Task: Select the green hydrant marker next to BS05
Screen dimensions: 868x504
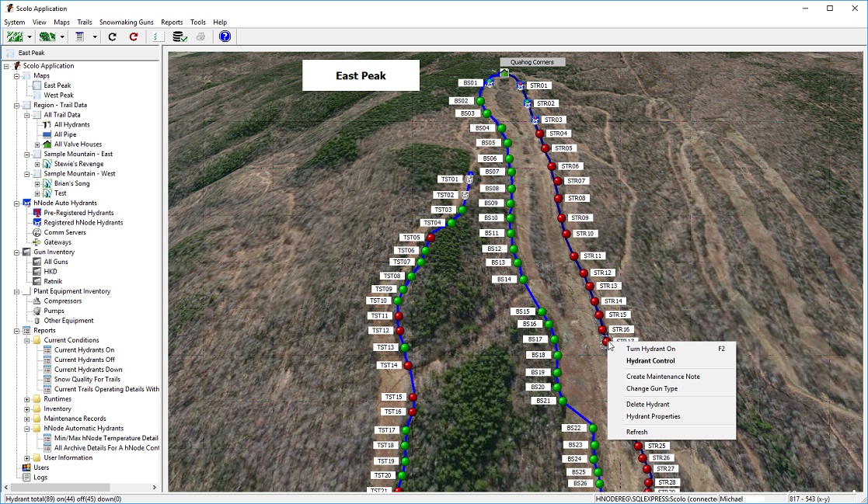Action: pyautogui.click(x=507, y=143)
